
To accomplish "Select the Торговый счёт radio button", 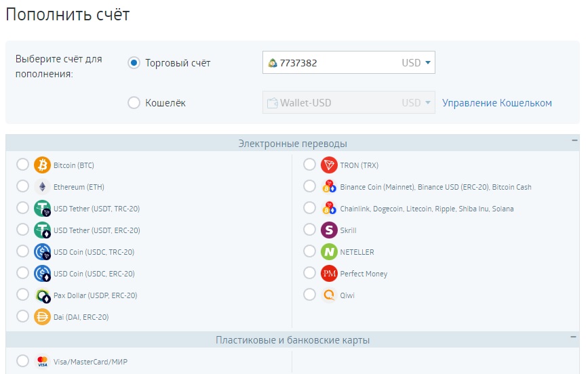I will (x=134, y=62).
